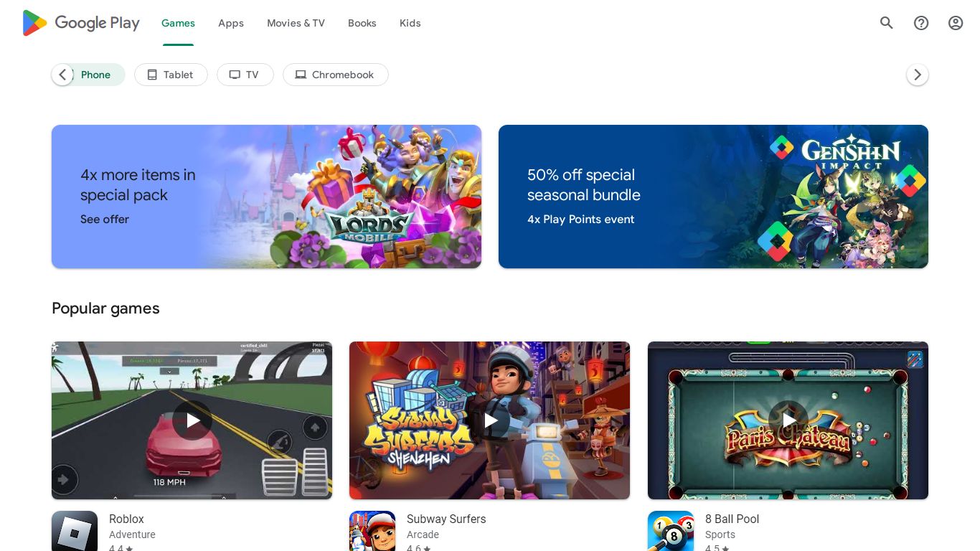Click the Adventure genre under Roblox

tap(132, 534)
